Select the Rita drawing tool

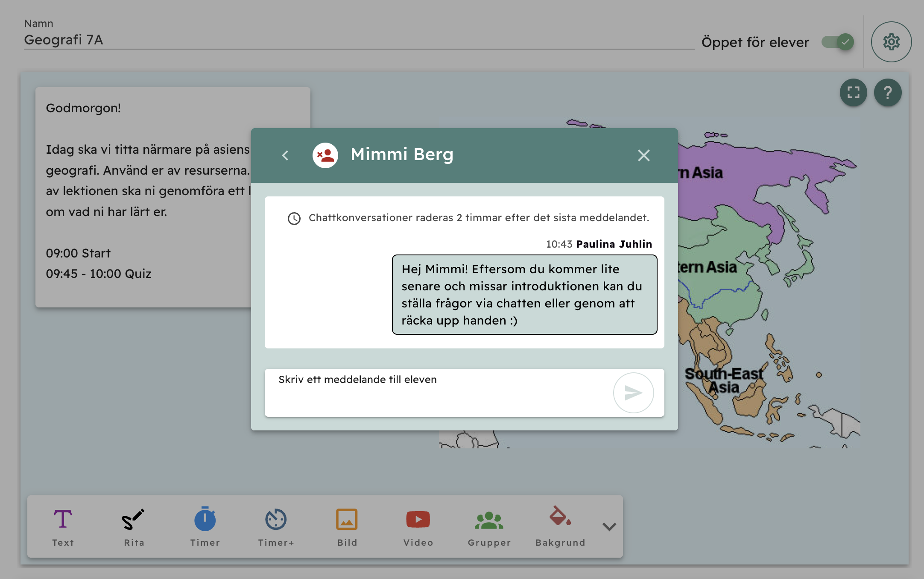(134, 526)
